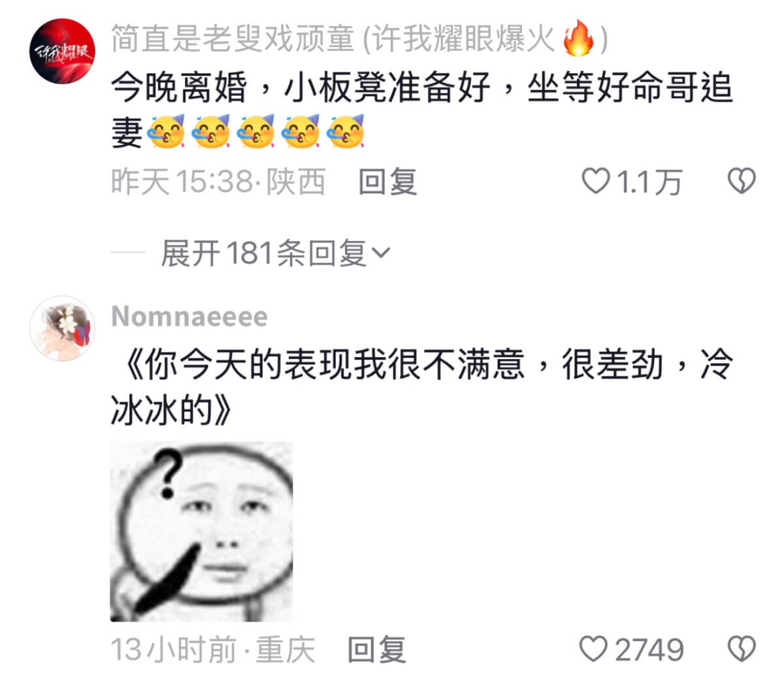Image resolution: width=784 pixels, height=696 pixels.
Task: Open the Nomnaeeee username link
Action: click(x=189, y=317)
